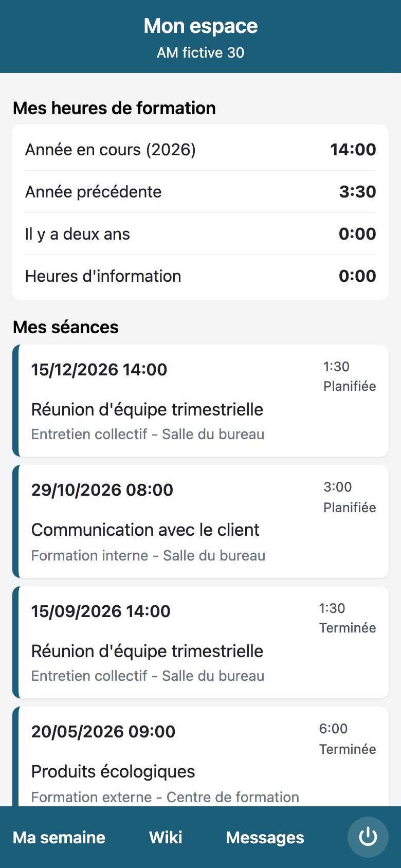Click the Année précédente hours row
Screen dimensions: 401x868
pos(200,192)
